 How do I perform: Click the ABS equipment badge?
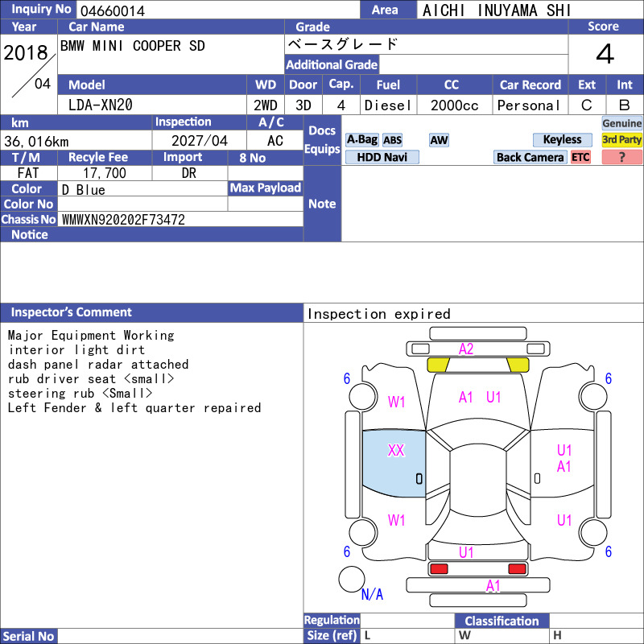click(x=392, y=140)
